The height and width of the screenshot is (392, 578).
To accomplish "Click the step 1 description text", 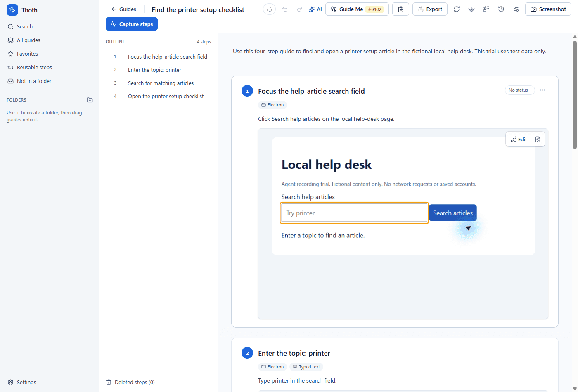I will [326, 119].
